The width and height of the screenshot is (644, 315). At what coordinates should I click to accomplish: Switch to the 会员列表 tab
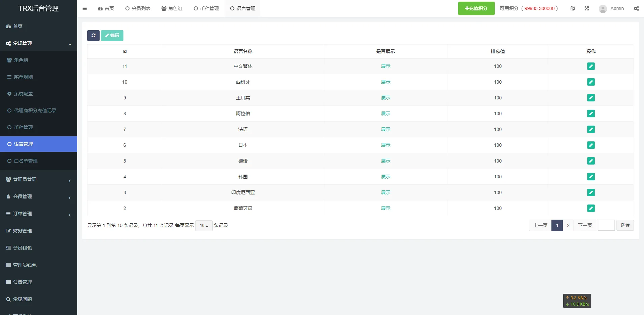pyautogui.click(x=138, y=8)
